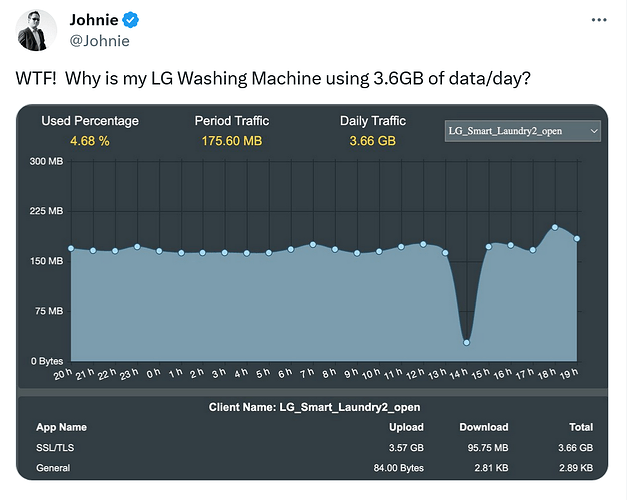Image resolution: width=631 pixels, height=500 pixels.
Task: Select the 14h low data point
Action: 466,343
